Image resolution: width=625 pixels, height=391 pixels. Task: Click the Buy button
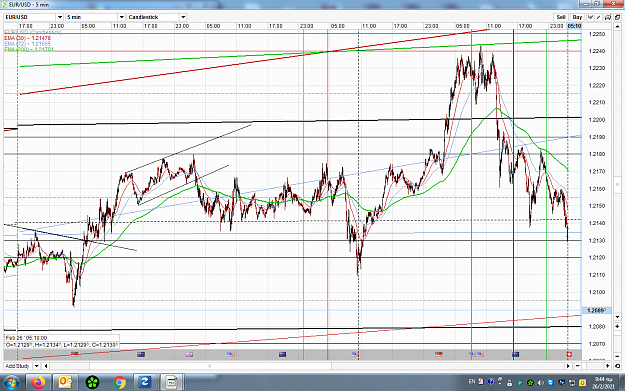pyautogui.click(x=577, y=17)
